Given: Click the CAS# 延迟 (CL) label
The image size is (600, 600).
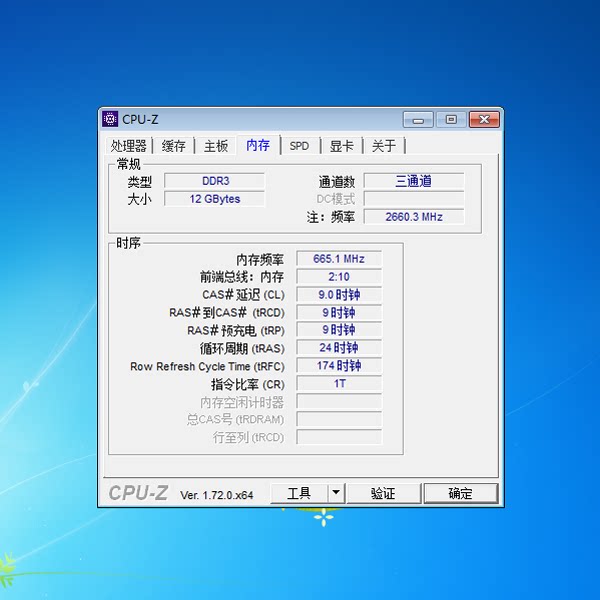Looking at the screenshot, I should (243, 295).
